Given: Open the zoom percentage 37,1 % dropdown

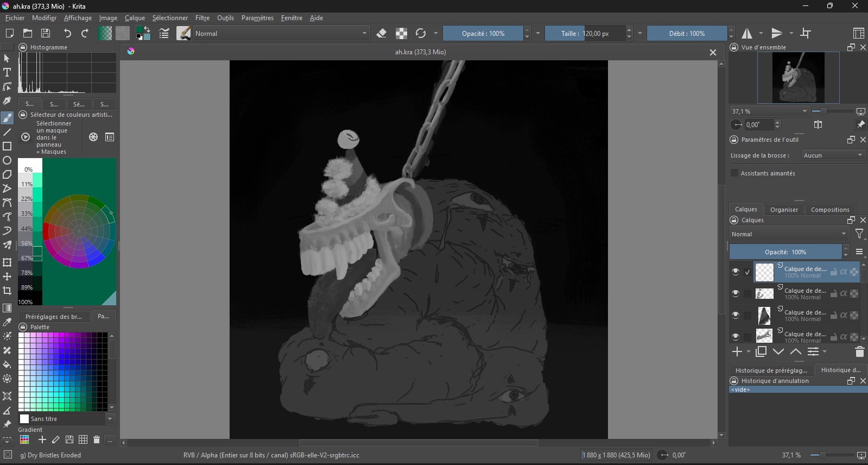Looking at the screenshot, I should (x=770, y=111).
